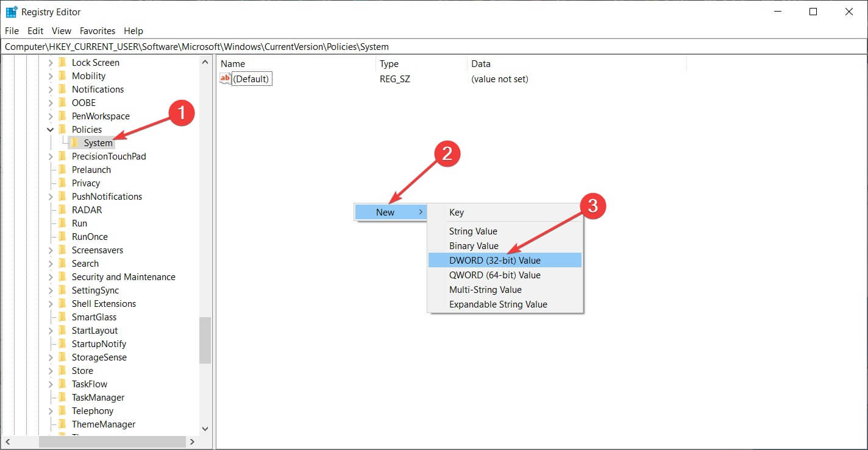The image size is (868, 450).
Task: Select String Value from the submenu
Action: click(x=505, y=231)
